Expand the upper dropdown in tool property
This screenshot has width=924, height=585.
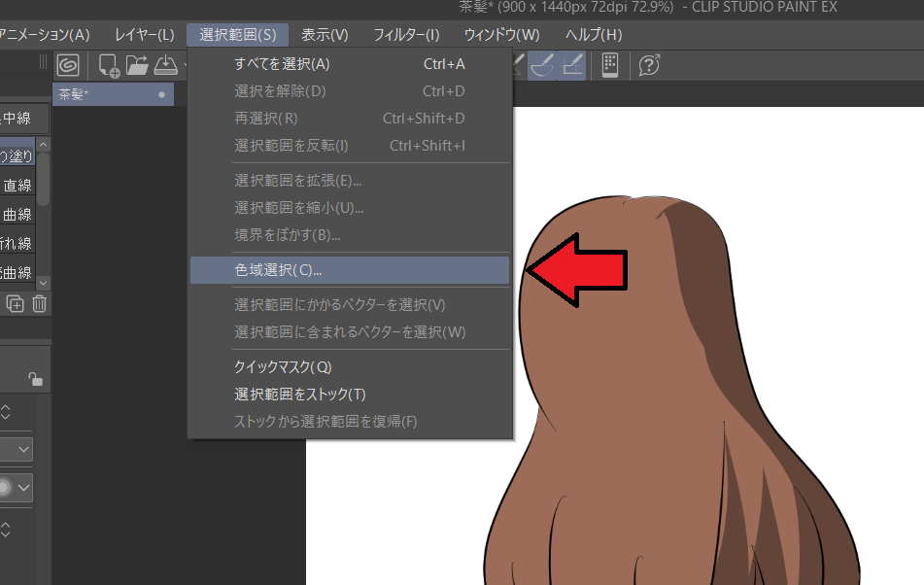click(23, 449)
